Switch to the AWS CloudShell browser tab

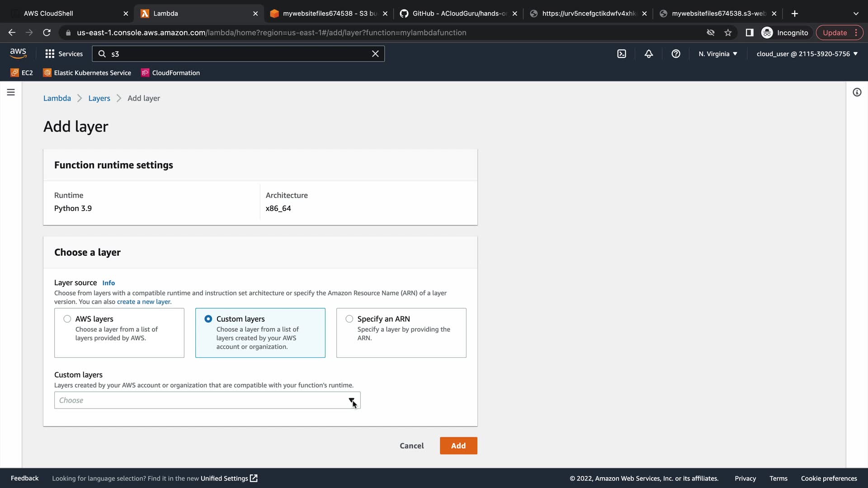tap(68, 14)
